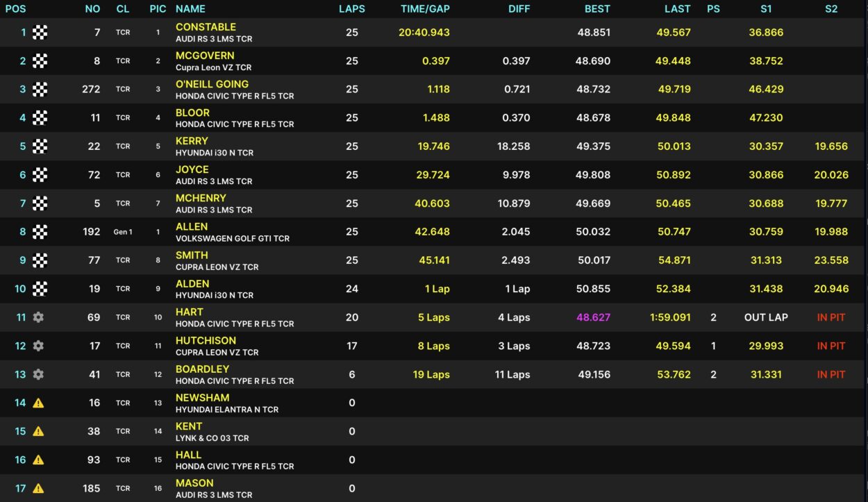Click the yellow warning icon beside Mason's position
Image resolution: width=868 pixels, height=502 pixels.
point(38,488)
